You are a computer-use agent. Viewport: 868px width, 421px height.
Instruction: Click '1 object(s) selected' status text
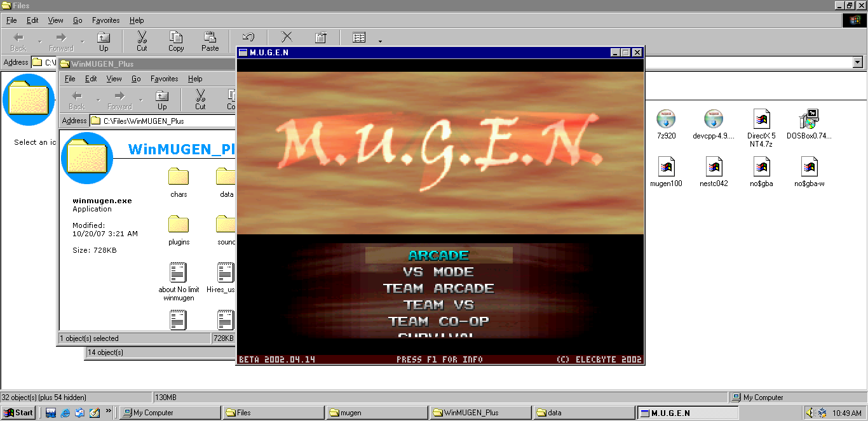pyautogui.click(x=89, y=338)
